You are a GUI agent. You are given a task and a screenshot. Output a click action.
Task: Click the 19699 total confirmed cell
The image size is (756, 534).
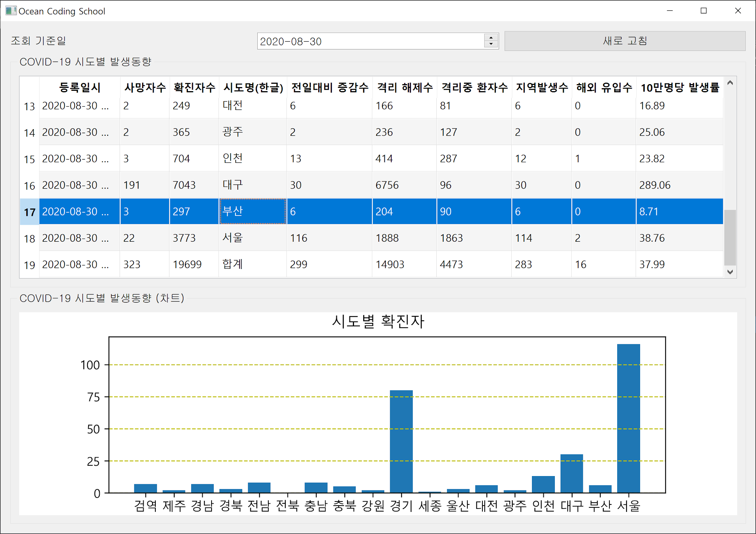click(194, 264)
